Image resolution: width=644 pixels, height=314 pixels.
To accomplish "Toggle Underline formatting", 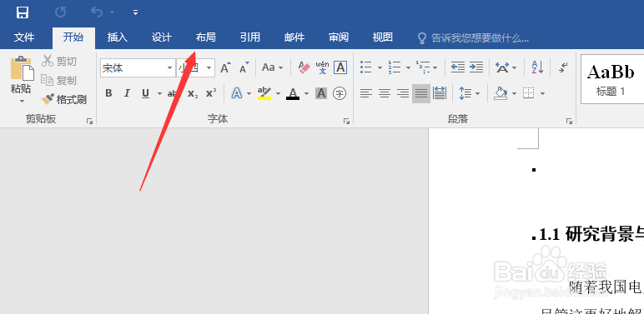I will click(145, 93).
